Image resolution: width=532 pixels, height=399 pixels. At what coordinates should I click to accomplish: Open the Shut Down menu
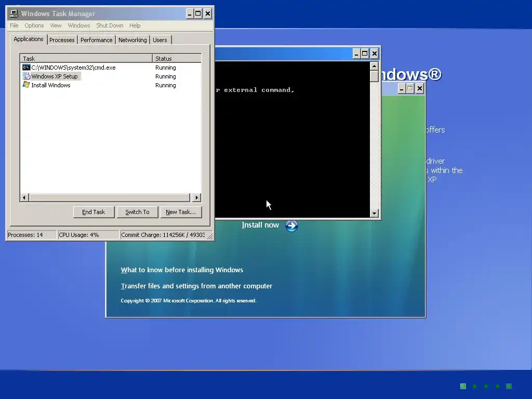tap(110, 25)
